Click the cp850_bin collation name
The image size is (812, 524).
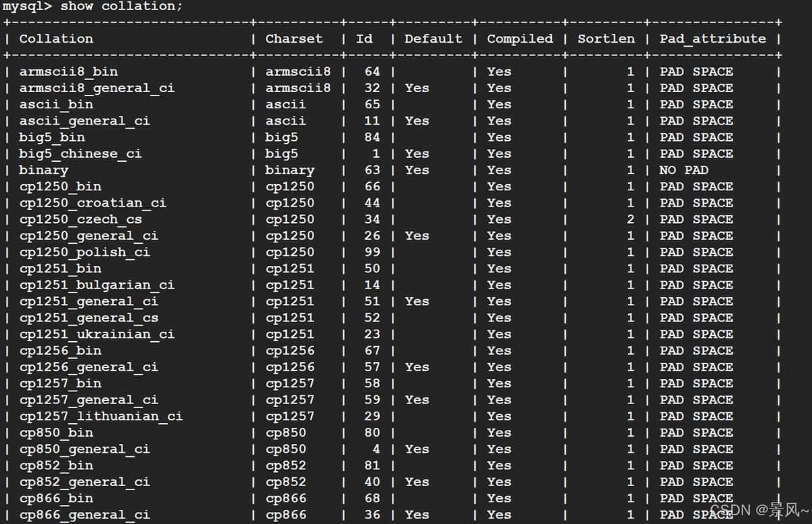pyautogui.click(x=56, y=433)
